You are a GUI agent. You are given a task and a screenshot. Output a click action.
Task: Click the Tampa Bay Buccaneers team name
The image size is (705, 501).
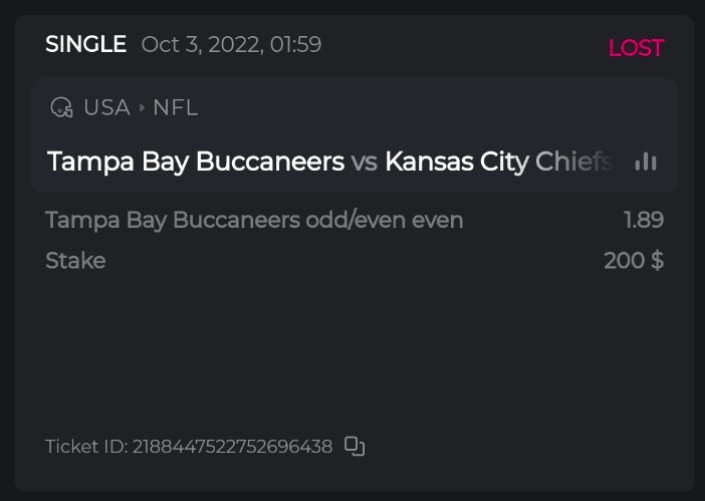click(195, 161)
